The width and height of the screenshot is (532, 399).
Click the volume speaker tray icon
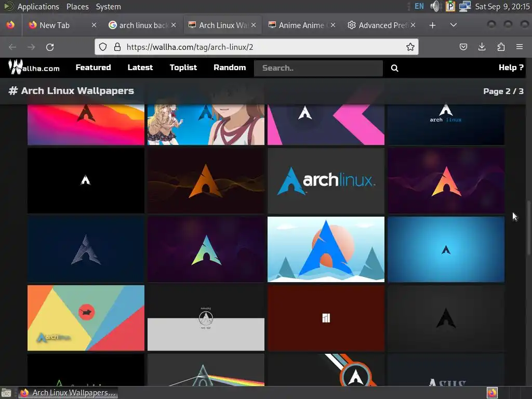point(435,6)
